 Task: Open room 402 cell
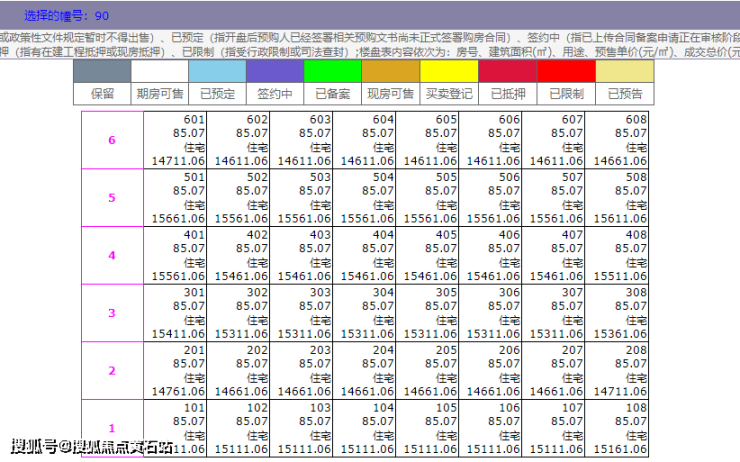[x=238, y=255]
